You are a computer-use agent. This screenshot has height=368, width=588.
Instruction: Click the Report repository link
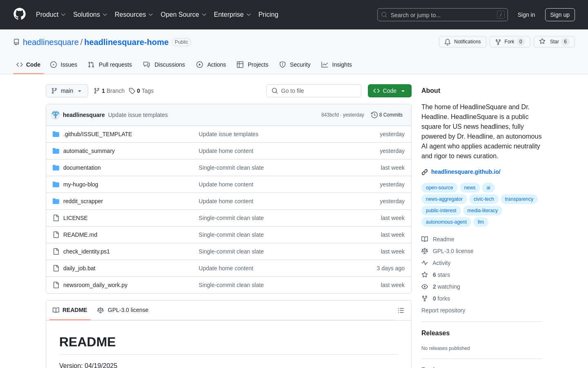pyautogui.click(x=443, y=310)
